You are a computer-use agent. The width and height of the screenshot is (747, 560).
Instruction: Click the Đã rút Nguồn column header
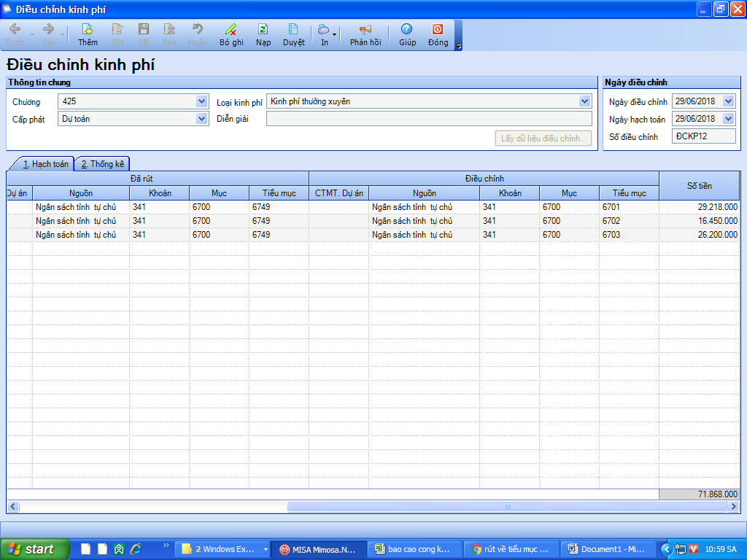[x=81, y=193]
